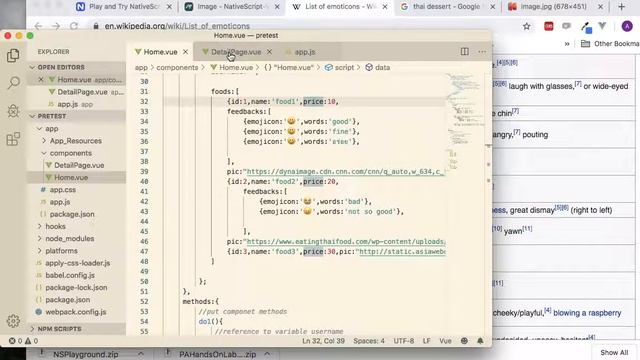Change indentation via Spaces: 4 in the status bar

[369, 341]
